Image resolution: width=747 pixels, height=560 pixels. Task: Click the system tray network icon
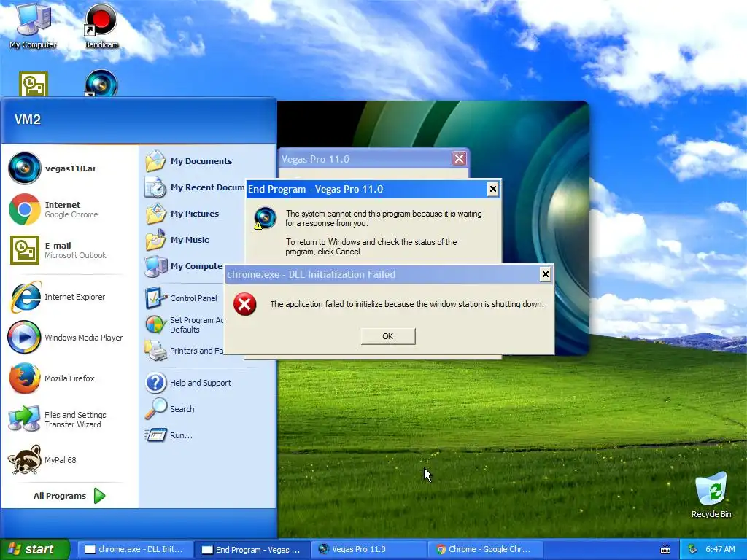(x=692, y=549)
